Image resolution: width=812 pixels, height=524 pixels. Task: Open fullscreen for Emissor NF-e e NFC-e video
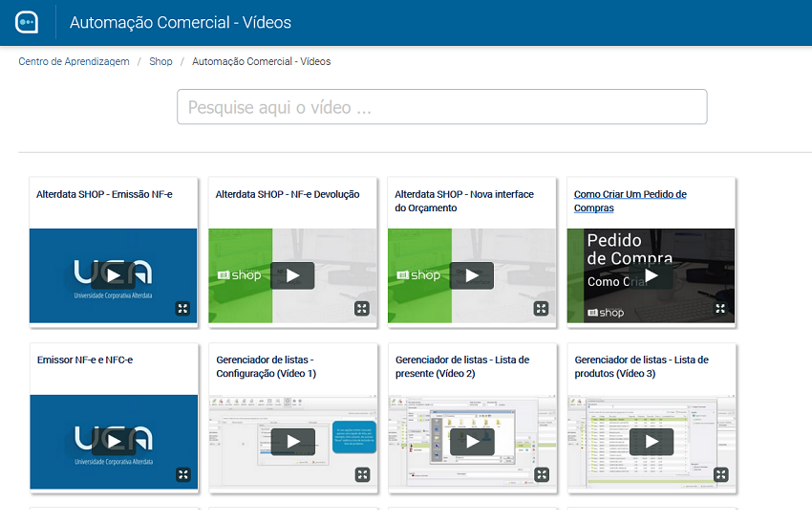click(x=182, y=474)
